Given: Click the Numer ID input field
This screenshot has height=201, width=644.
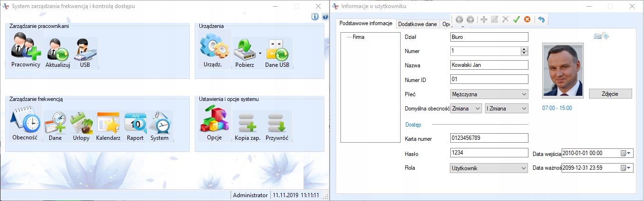Looking at the screenshot, I should pyautogui.click(x=489, y=79).
